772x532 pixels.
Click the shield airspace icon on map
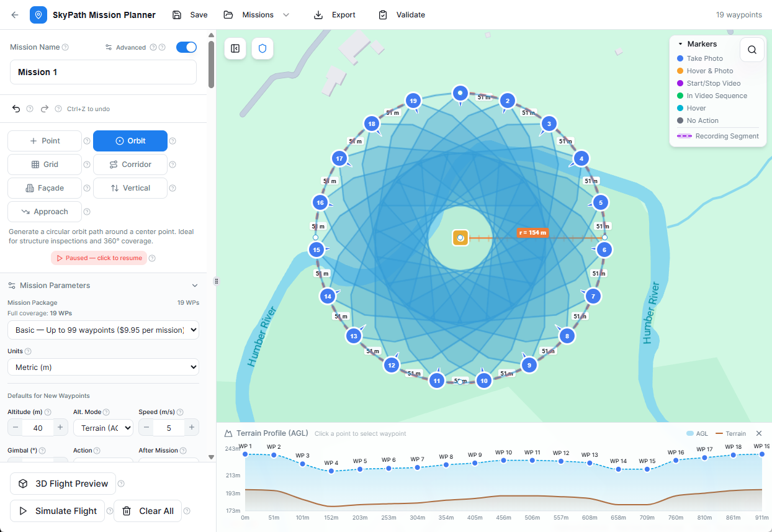(x=263, y=48)
